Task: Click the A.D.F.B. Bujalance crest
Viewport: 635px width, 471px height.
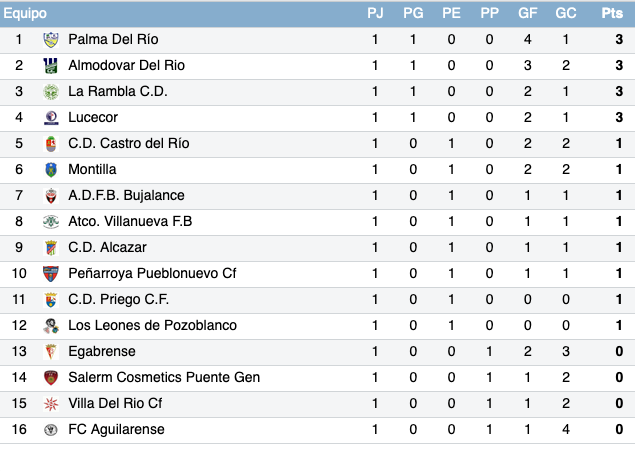Action: pyautogui.click(x=51, y=196)
